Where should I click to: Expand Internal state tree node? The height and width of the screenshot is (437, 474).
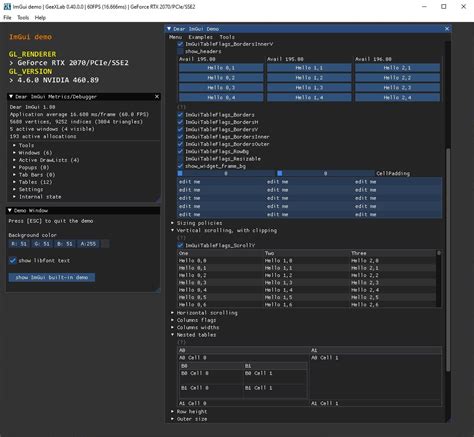click(x=14, y=197)
